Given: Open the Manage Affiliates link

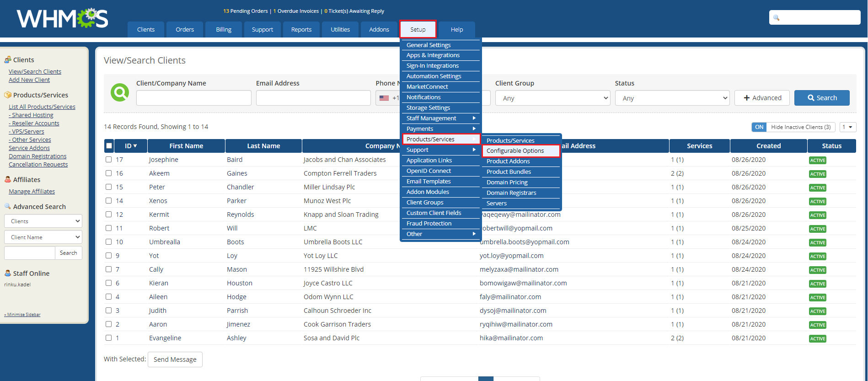Looking at the screenshot, I should [x=32, y=192].
